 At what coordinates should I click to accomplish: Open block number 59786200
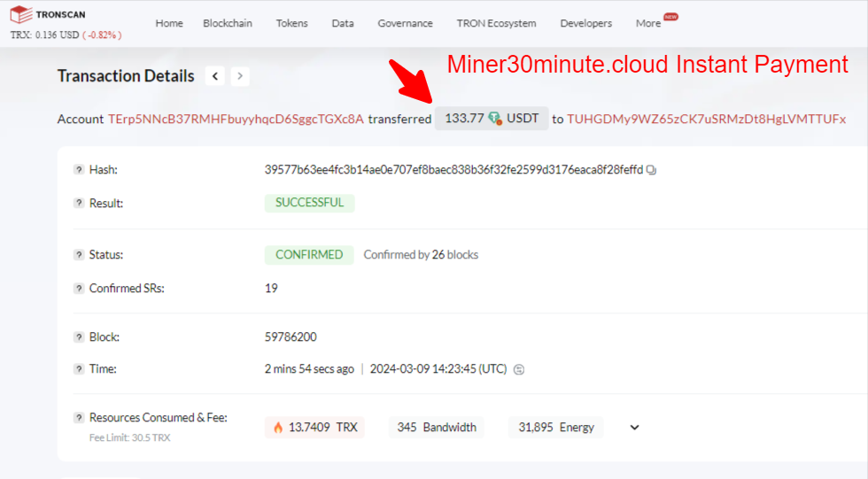291,336
